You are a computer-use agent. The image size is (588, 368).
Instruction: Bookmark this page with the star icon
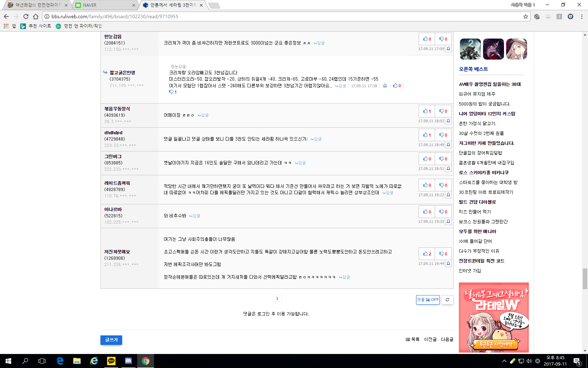[x=525, y=16]
